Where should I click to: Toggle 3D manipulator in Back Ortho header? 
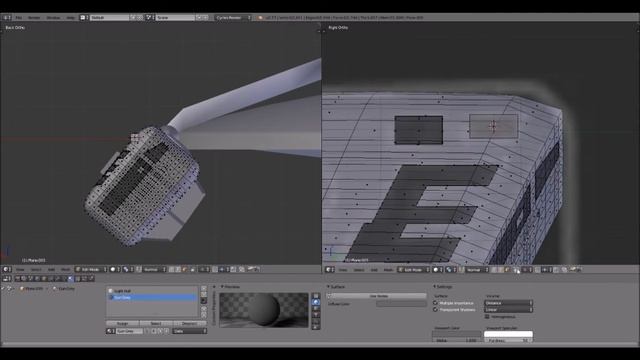click(x=139, y=269)
